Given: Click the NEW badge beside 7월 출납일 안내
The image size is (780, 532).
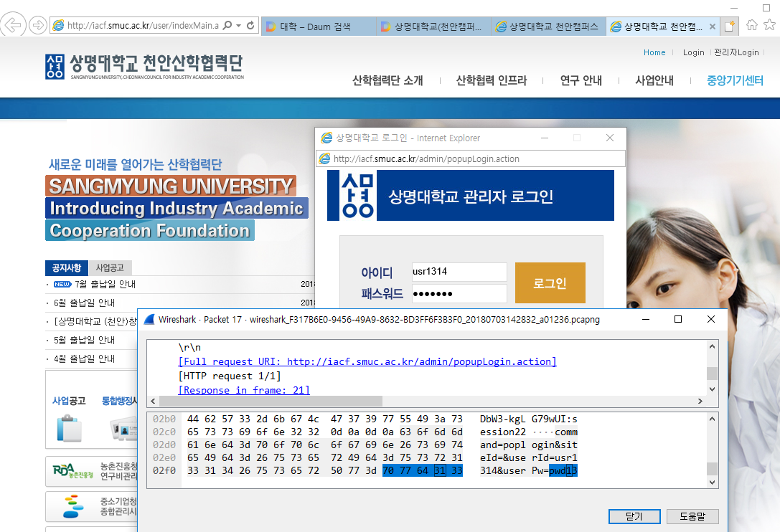Looking at the screenshot, I should pos(62,285).
